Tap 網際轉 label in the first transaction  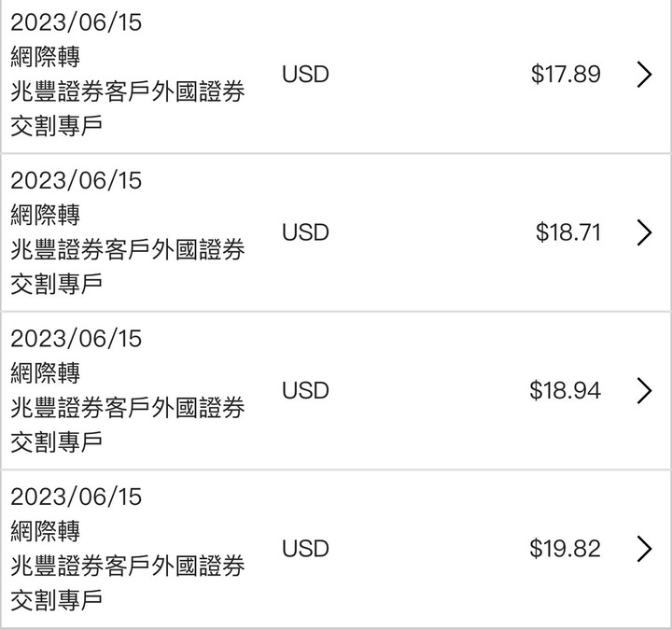pyautogui.click(x=45, y=57)
